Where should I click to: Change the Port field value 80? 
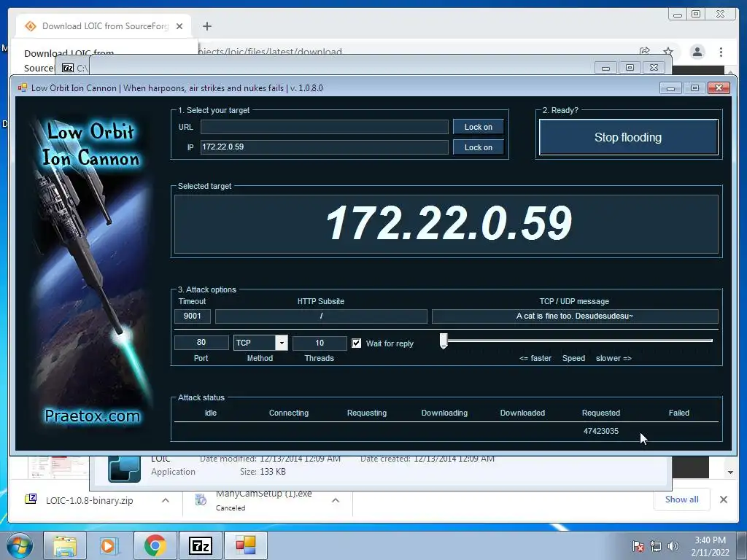(201, 343)
